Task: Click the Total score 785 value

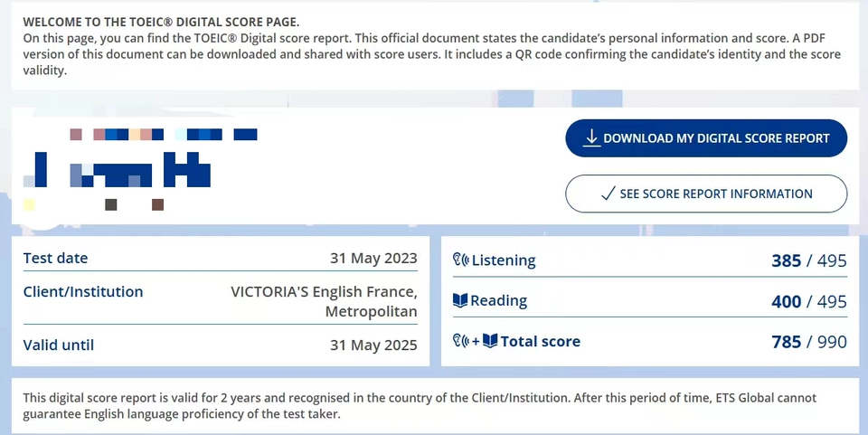Action: 786,342
